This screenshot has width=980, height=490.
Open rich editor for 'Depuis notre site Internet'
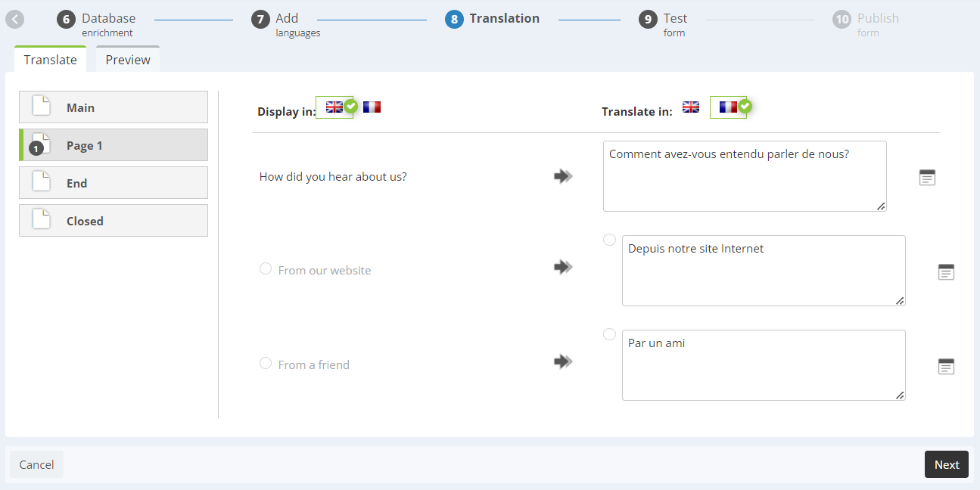click(946, 272)
